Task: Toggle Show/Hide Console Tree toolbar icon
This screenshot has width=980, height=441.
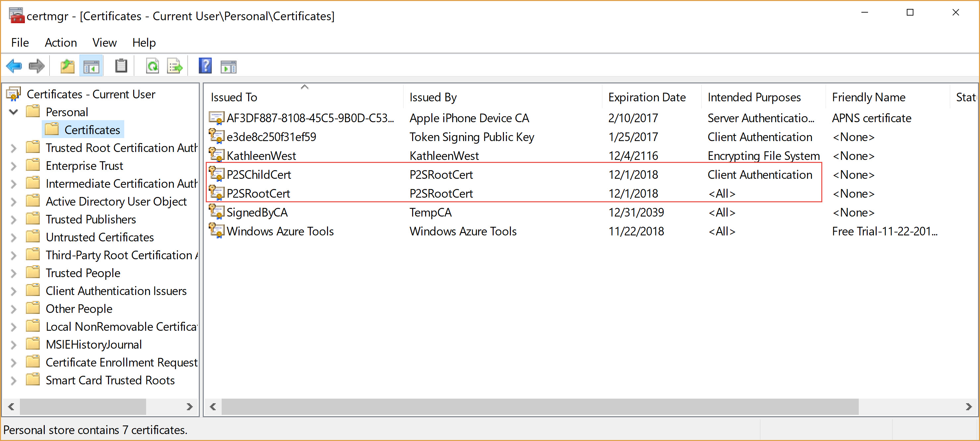Action: (91, 67)
